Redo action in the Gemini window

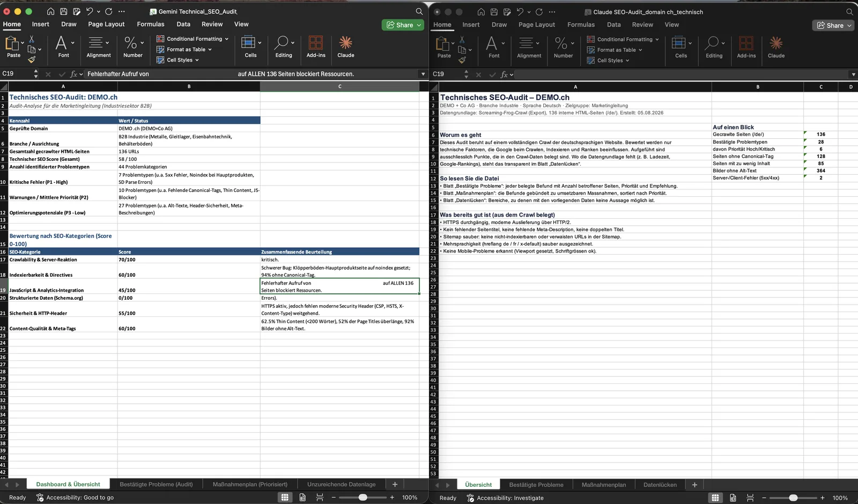pyautogui.click(x=109, y=11)
